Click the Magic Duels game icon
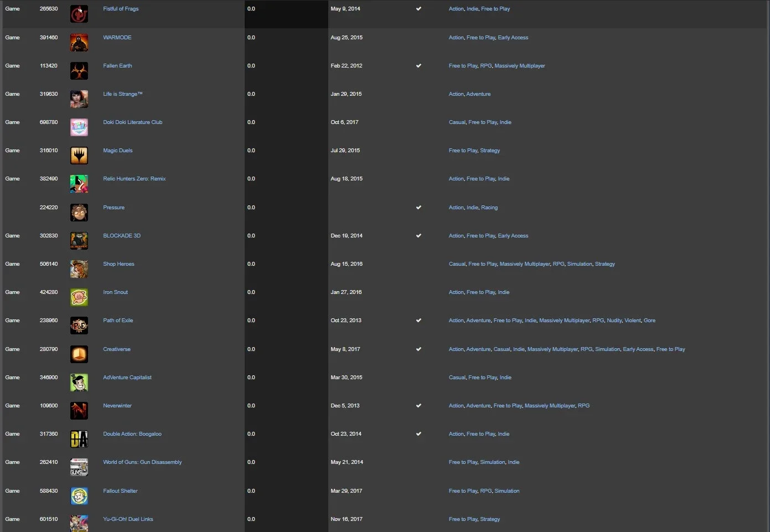Screen dimensions: 770x532 (x=79, y=156)
